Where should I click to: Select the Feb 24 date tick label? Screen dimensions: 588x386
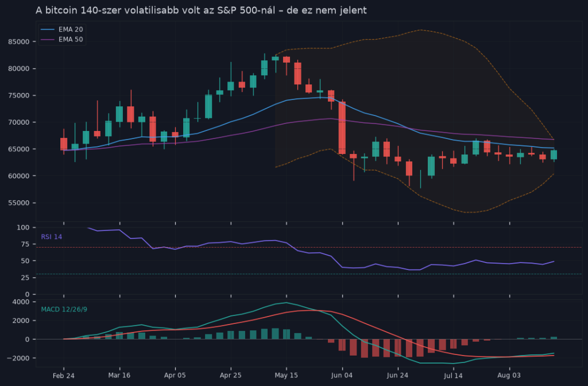pos(63,376)
